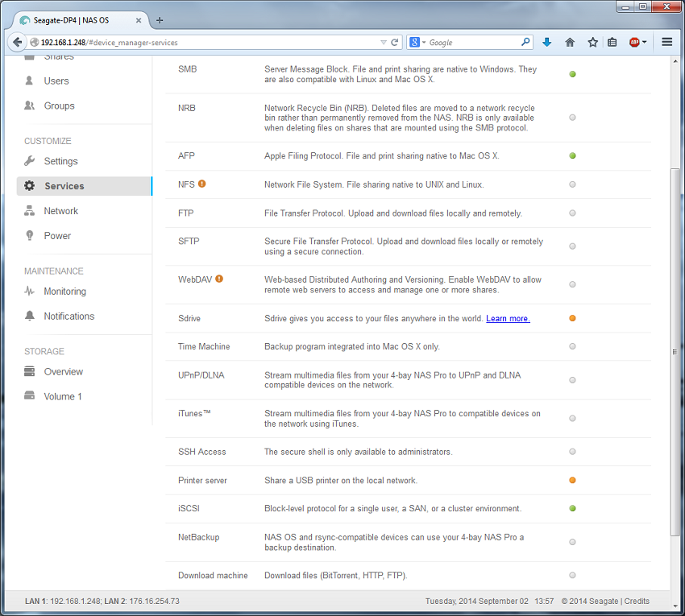Open the Users page in sidebar
This screenshot has height=616, width=685.
coord(56,81)
